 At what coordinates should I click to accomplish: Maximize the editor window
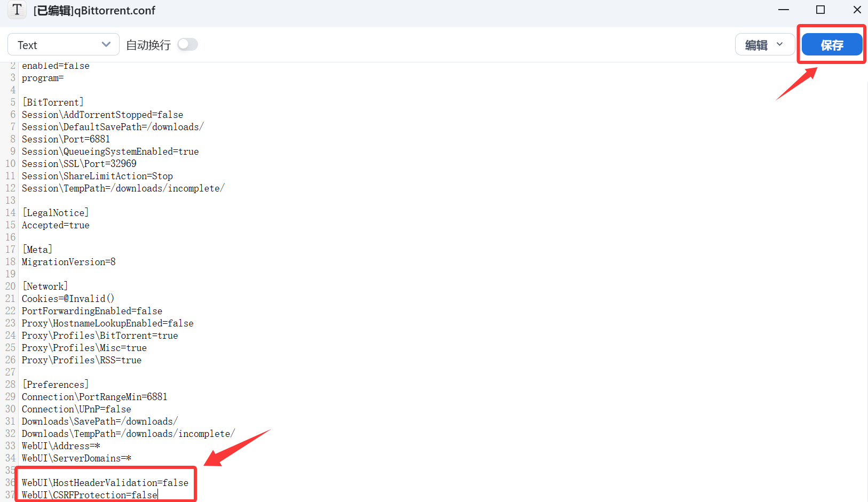[x=820, y=10]
